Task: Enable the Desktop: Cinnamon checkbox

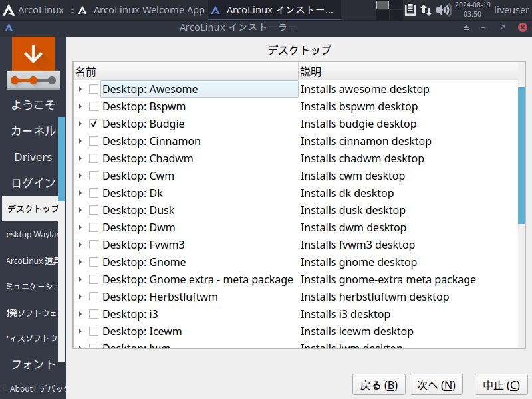Action: point(94,141)
